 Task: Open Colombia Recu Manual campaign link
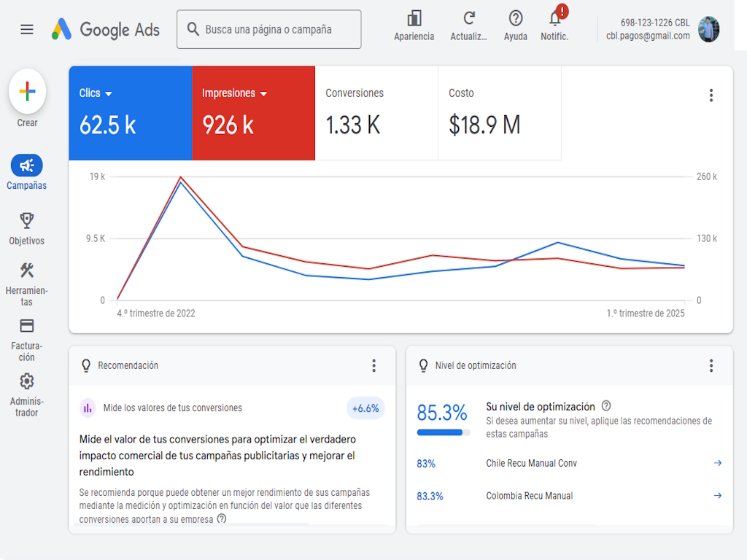click(x=530, y=496)
